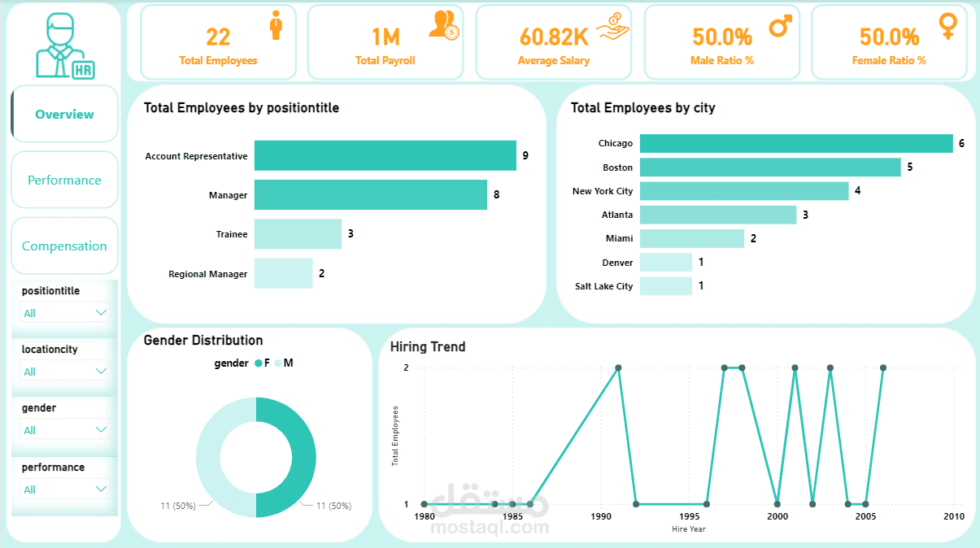980x548 pixels.
Task: Click the Female Ratio % label
Action: (x=889, y=60)
